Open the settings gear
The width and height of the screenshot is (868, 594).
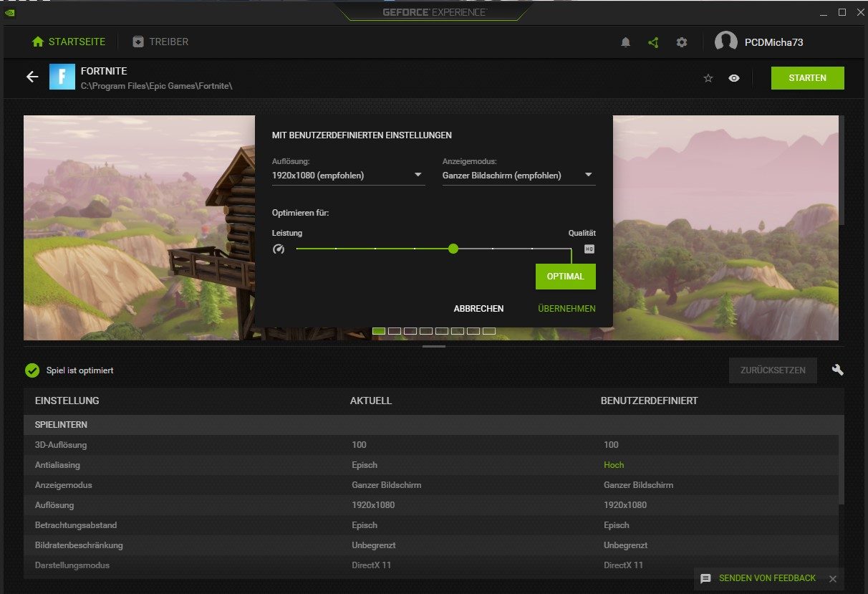click(682, 42)
